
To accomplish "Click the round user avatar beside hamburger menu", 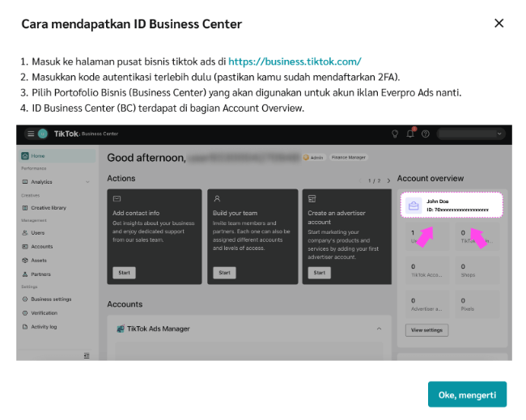I will [43, 134].
